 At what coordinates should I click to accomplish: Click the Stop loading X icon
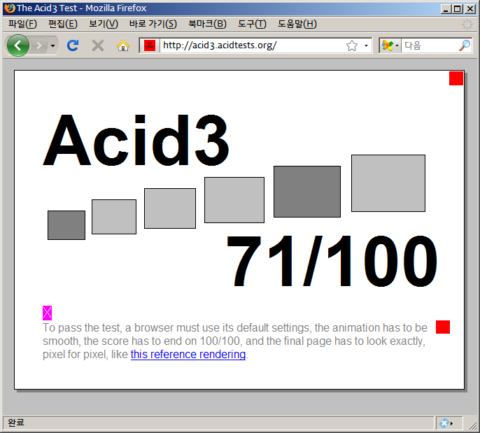98,45
